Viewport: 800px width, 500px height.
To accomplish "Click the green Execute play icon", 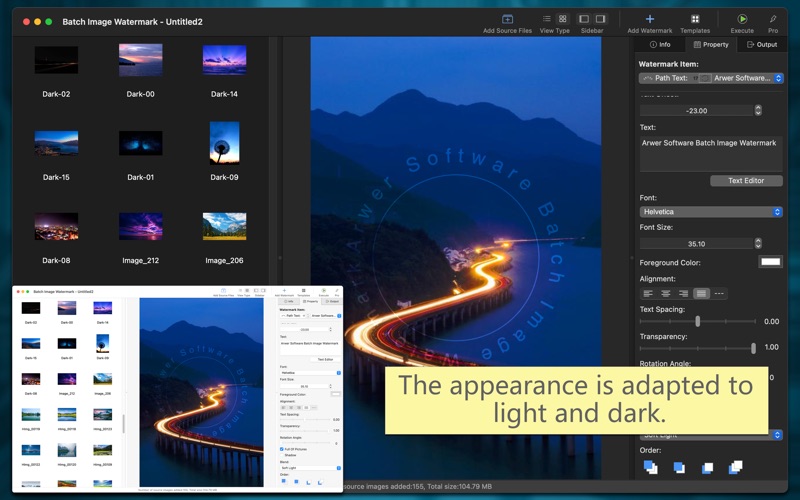I will [742, 19].
